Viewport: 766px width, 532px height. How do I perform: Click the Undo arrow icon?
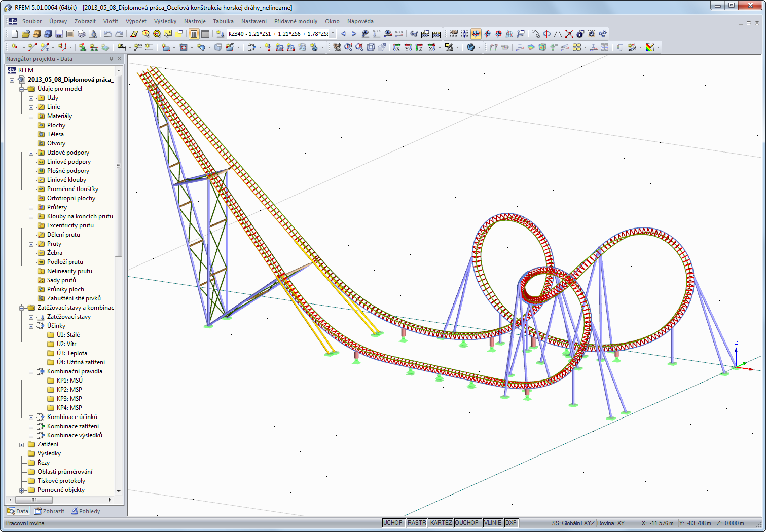107,34
